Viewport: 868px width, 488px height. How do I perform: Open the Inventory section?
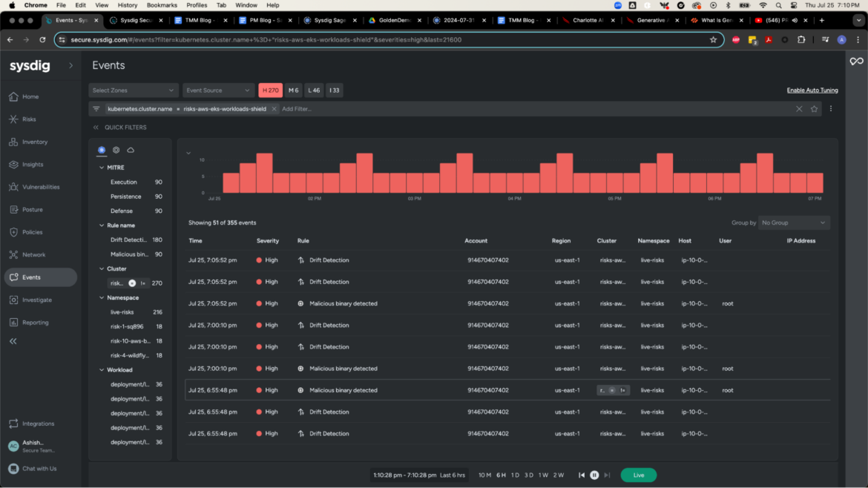click(37, 142)
